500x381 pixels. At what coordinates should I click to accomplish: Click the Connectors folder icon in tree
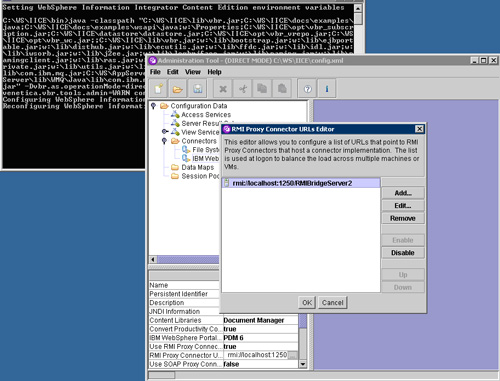(x=175, y=141)
